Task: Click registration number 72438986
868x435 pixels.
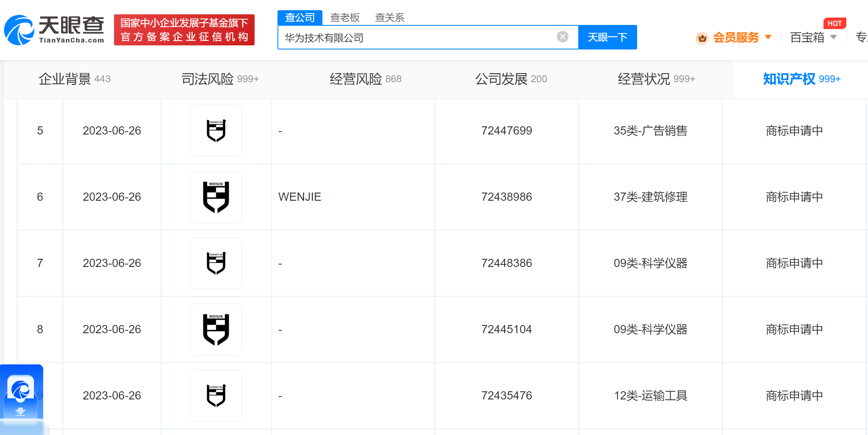Action: pyautogui.click(x=507, y=197)
